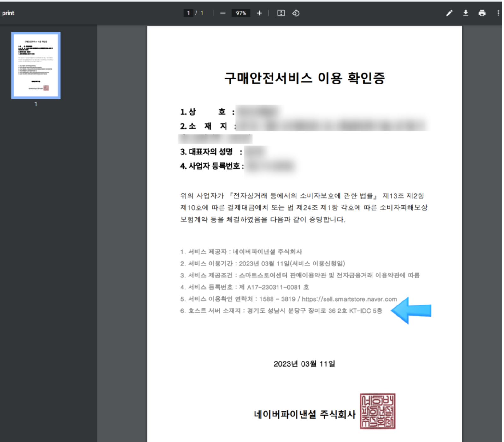Click the red company seal stamp
504x442 pixels.
pyautogui.click(x=378, y=411)
